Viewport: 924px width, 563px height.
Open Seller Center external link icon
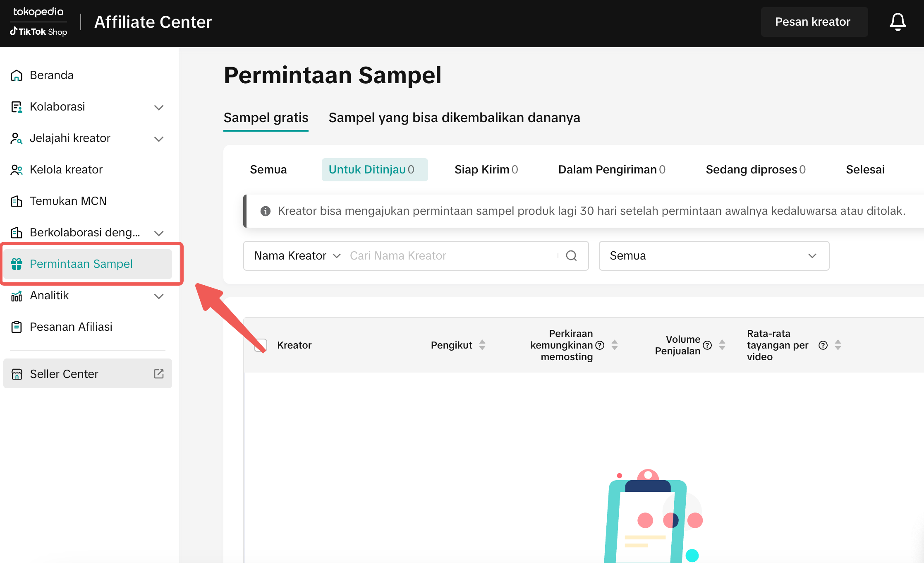(159, 374)
